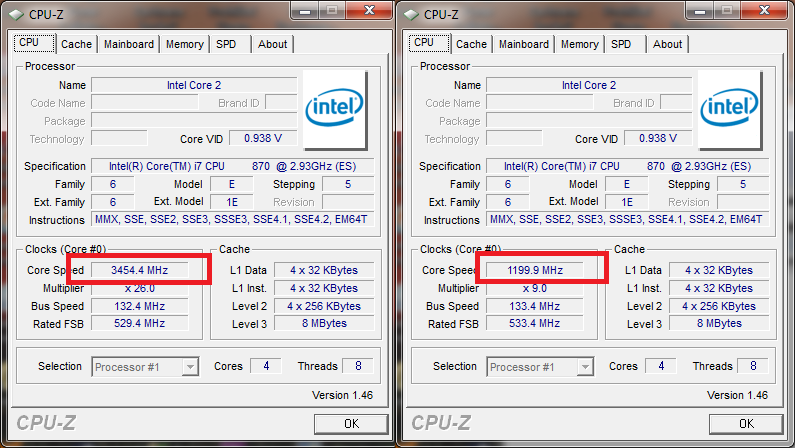Screen dimensions: 796x448
Task: Open the Cache tab in left CPU-Z window
Action: tap(76, 44)
